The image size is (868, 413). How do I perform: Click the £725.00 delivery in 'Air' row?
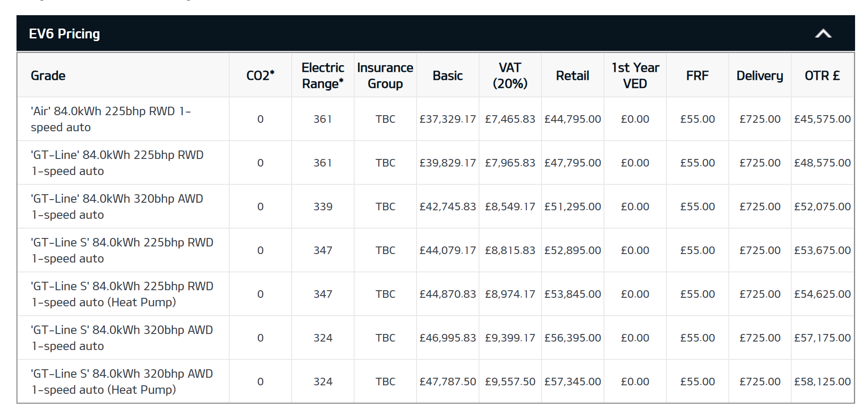(760, 119)
